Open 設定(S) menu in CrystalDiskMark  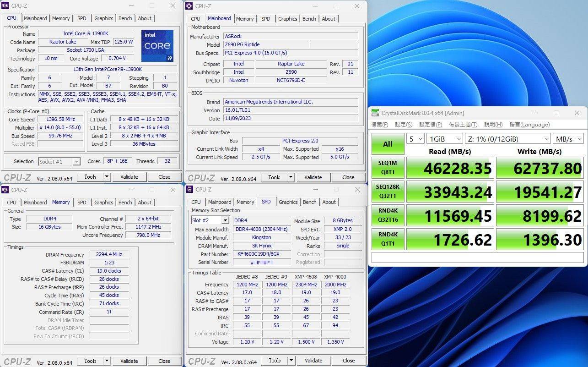tap(404, 125)
